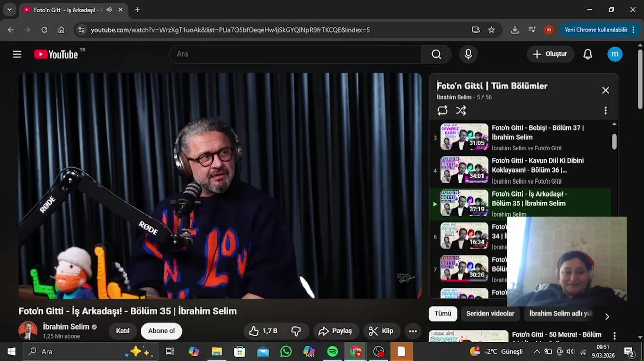Click the Paylaş share button

(336, 331)
